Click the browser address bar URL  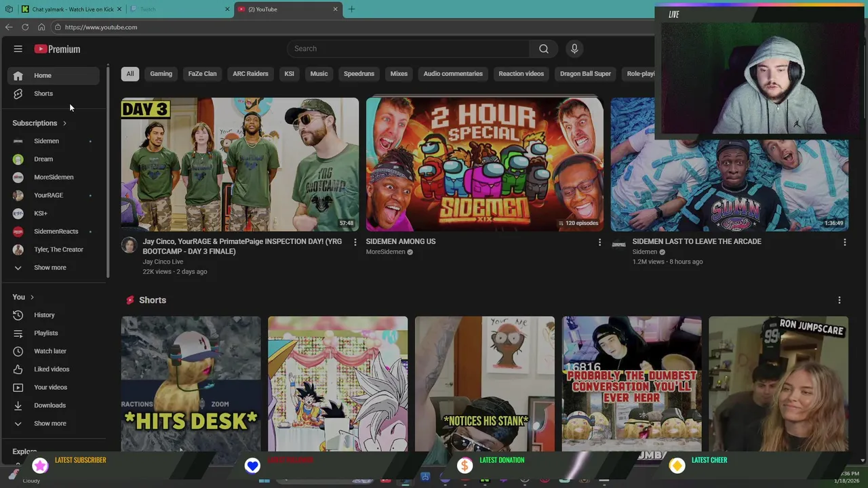point(101,27)
